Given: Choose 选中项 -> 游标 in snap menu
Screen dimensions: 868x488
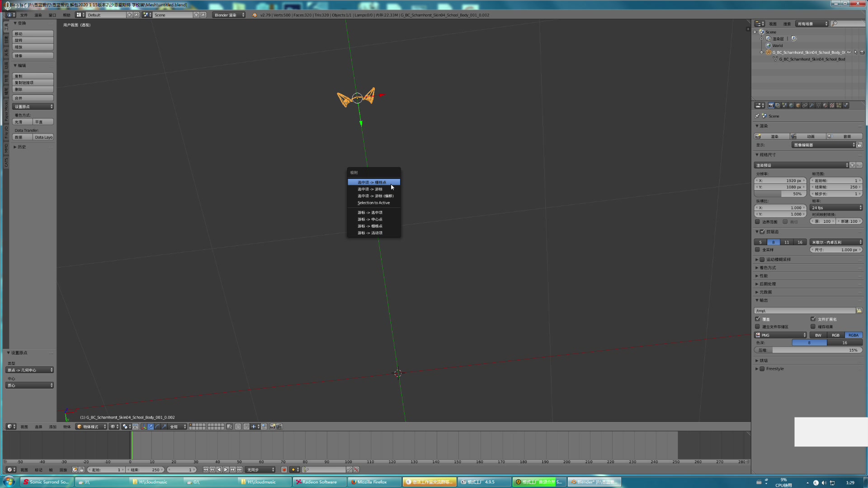Looking at the screenshot, I should tap(373, 189).
